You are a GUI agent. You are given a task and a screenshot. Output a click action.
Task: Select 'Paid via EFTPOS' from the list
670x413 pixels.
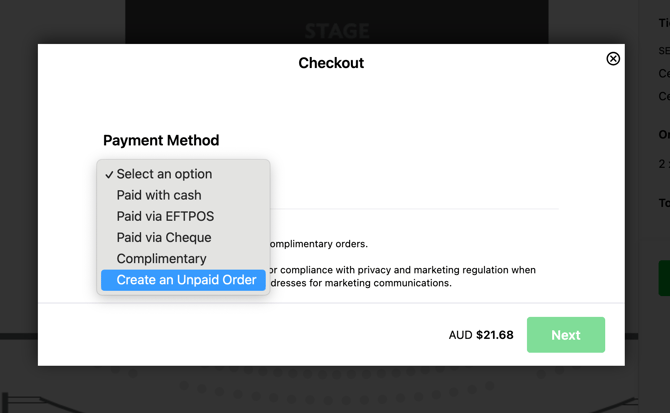click(165, 216)
